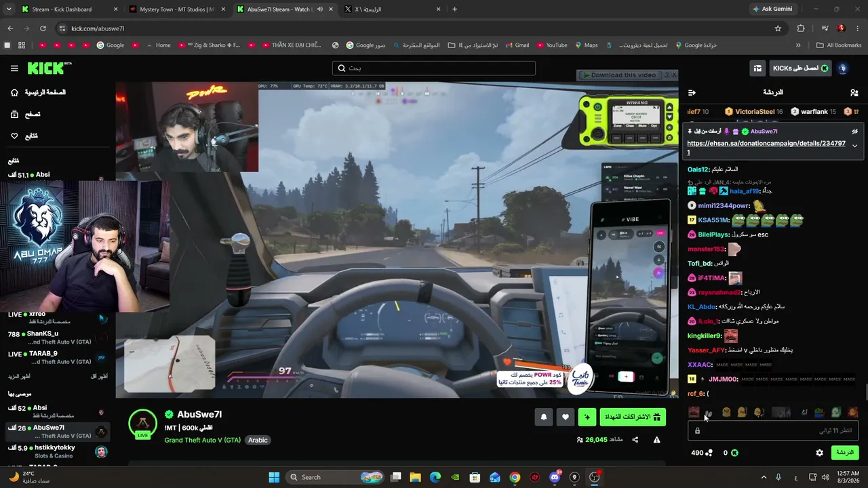
Task: Hide the pinned message
Action: coord(854,131)
